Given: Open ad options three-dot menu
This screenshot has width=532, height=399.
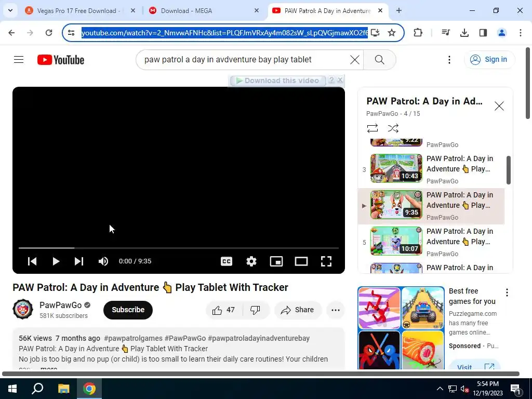Looking at the screenshot, I should point(507,292).
